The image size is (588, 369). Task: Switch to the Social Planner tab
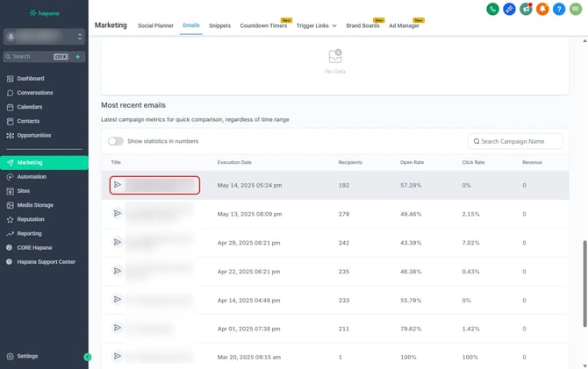(155, 26)
